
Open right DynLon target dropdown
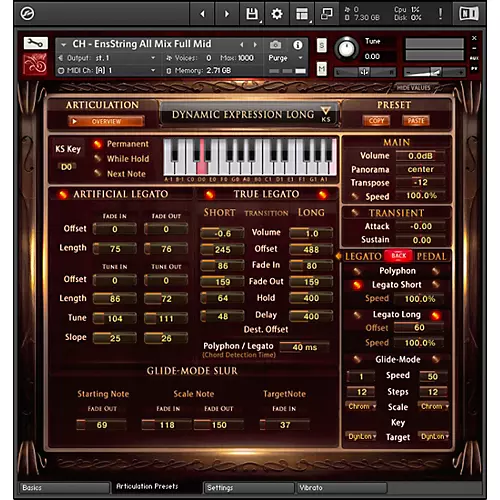[434, 436]
